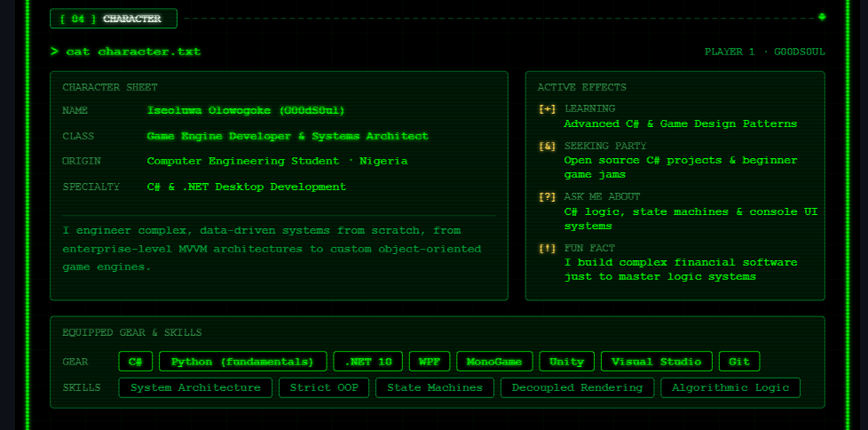Click the State Machines skill tag

435,388
